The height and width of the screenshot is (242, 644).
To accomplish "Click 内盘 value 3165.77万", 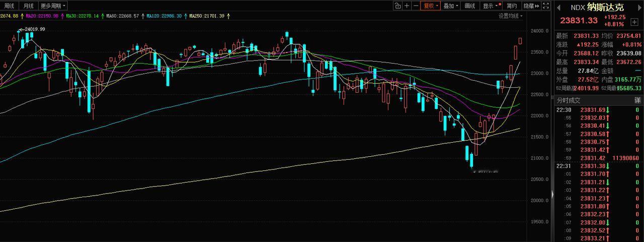I will click(628, 79).
